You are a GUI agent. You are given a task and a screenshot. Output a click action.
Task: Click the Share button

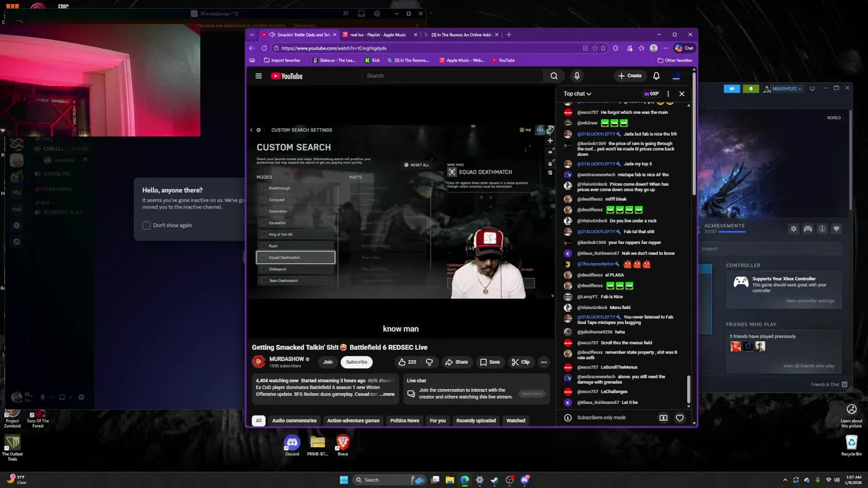tap(456, 362)
